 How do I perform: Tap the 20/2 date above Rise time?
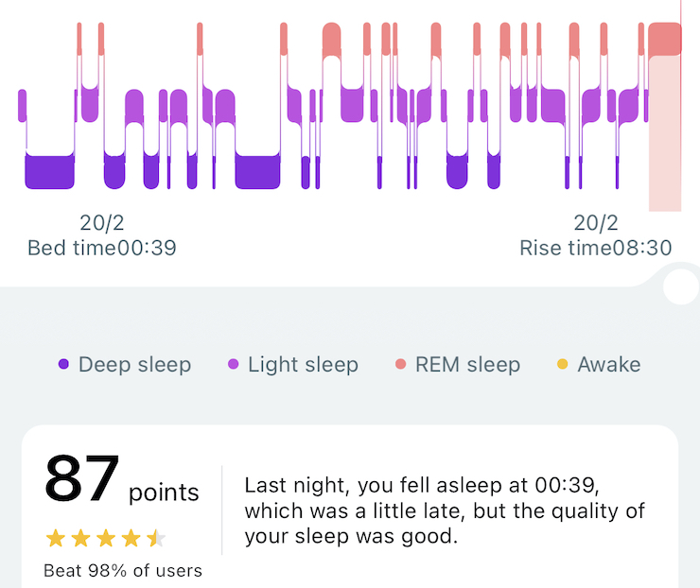coord(596,223)
